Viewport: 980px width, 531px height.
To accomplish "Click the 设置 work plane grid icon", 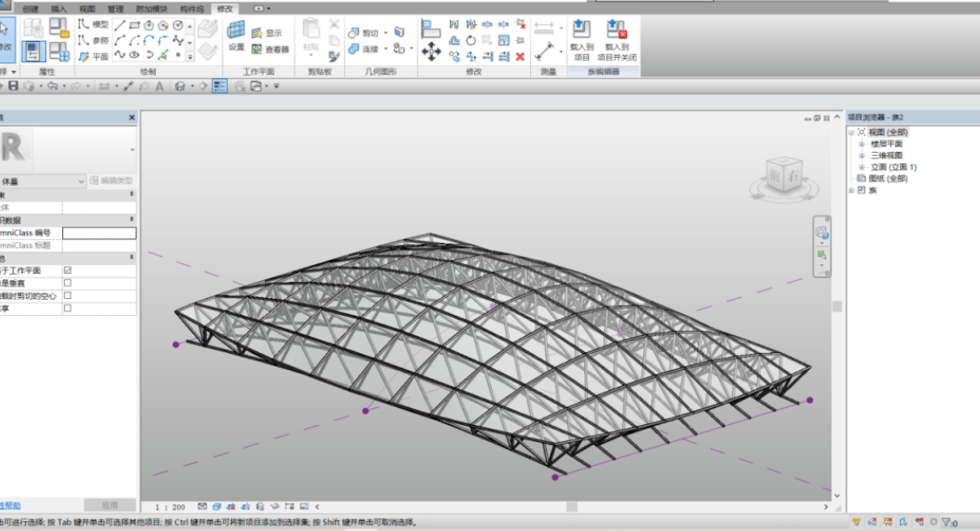I will pyautogui.click(x=237, y=29).
